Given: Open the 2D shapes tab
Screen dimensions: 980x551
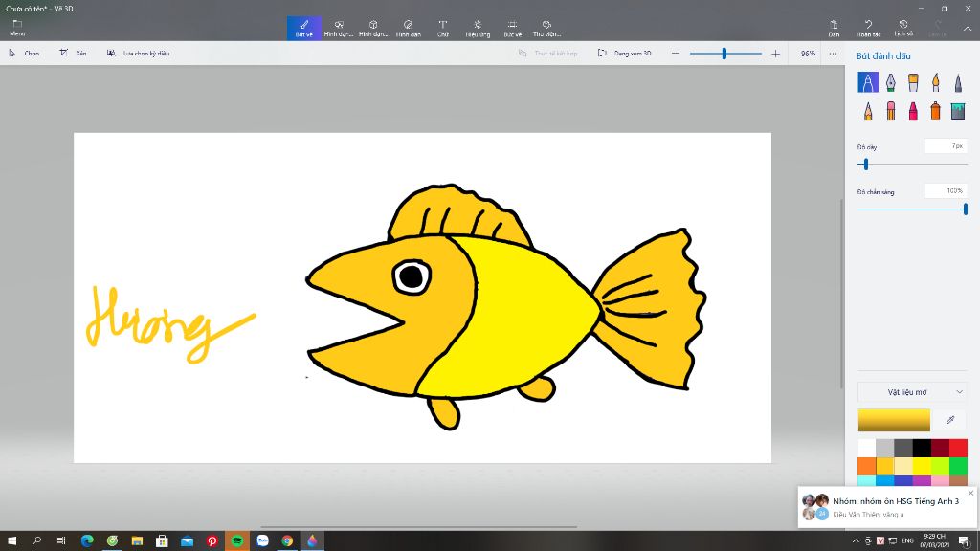Looking at the screenshot, I should point(339,28).
